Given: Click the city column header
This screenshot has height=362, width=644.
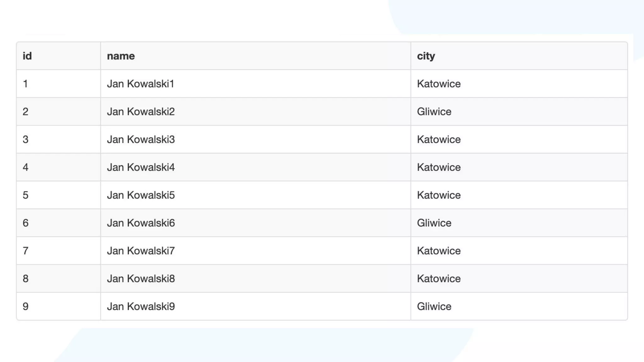Looking at the screenshot, I should [x=426, y=56].
